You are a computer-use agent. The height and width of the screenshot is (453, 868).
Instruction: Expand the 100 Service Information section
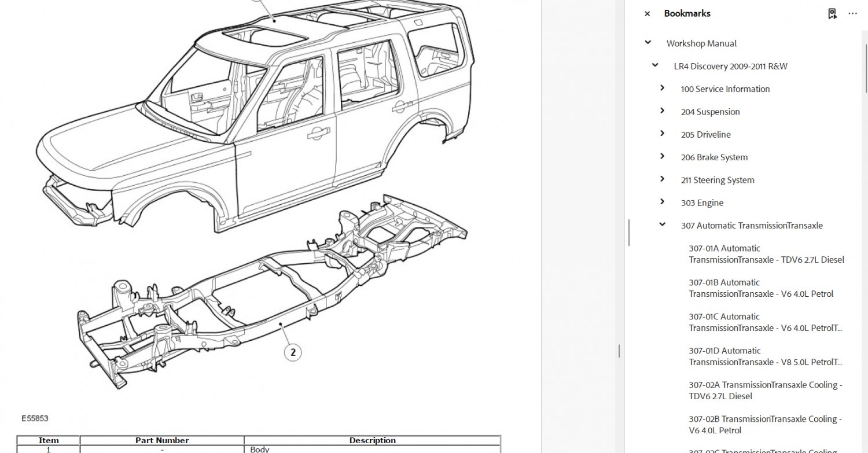663,88
